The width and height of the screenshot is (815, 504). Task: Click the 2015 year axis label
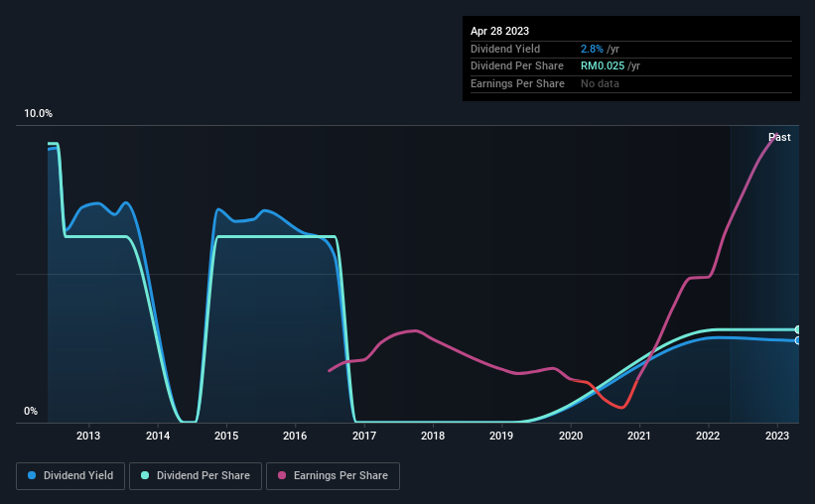(226, 436)
